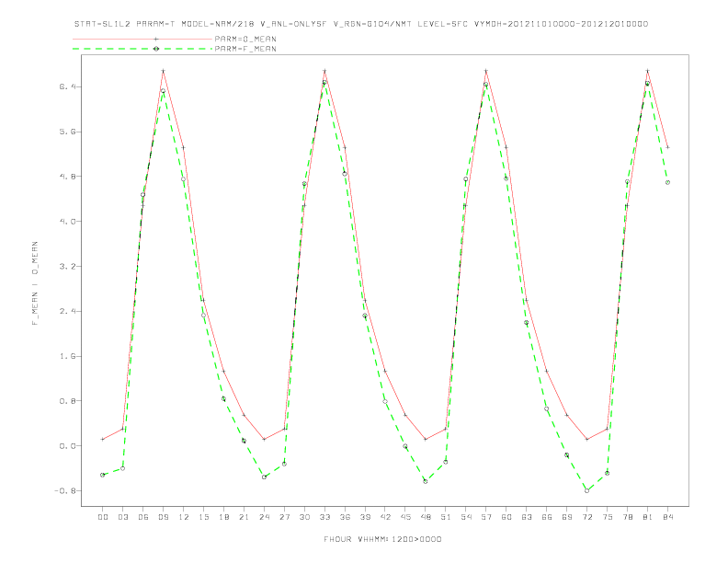Click the x-axis tick label 30
Image resolution: width=728 pixels, height=563 pixels.
tap(304, 517)
